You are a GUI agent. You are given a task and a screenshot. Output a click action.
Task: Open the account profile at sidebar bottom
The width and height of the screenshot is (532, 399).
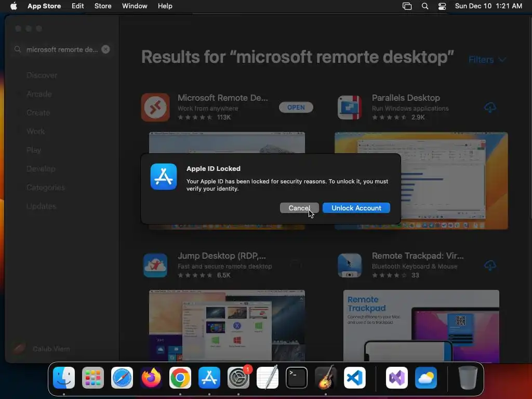[42, 349]
